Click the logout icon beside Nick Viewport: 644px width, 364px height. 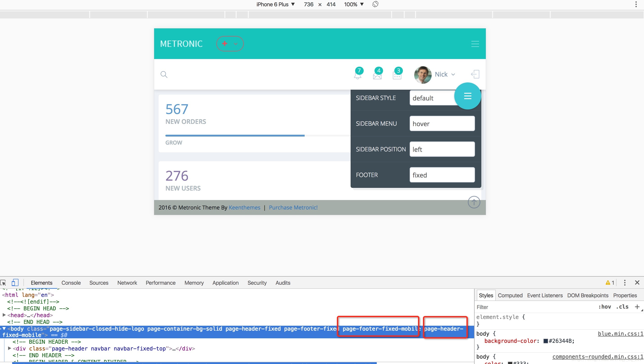475,74
